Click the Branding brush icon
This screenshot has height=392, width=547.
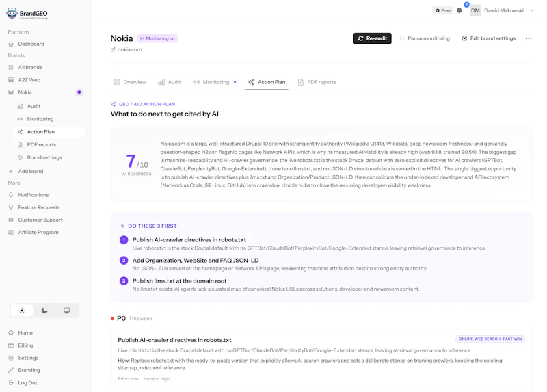click(11, 370)
